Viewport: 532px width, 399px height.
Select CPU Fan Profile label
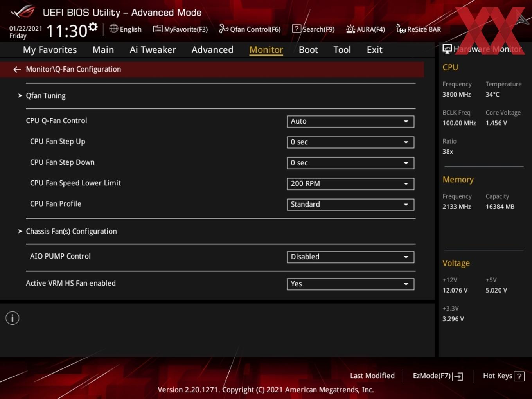pyautogui.click(x=56, y=204)
